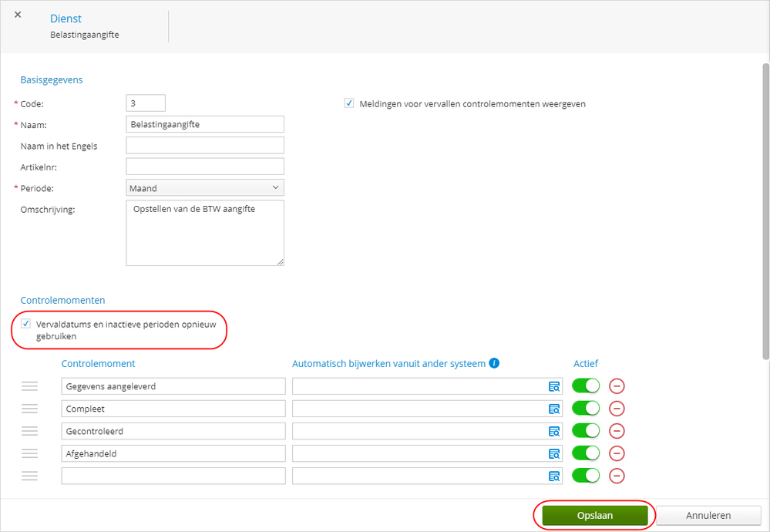The height and width of the screenshot is (532, 770).
Task: Grab the drag handle of Compleet
Action: 29,409
